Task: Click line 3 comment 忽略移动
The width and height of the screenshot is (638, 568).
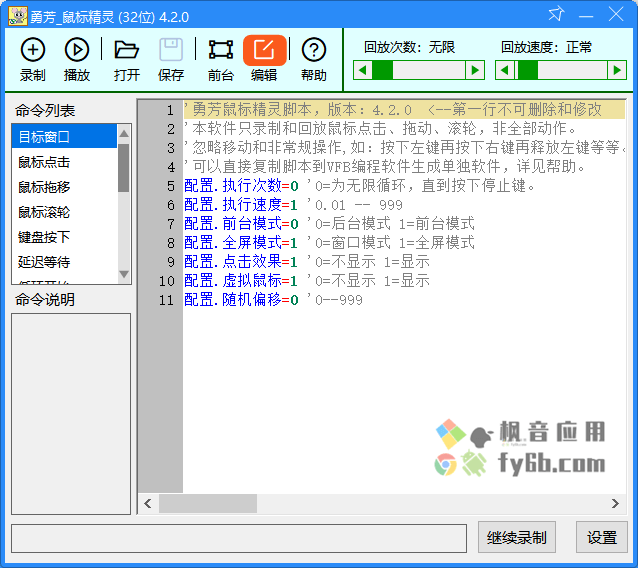Action: click(404, 147)
